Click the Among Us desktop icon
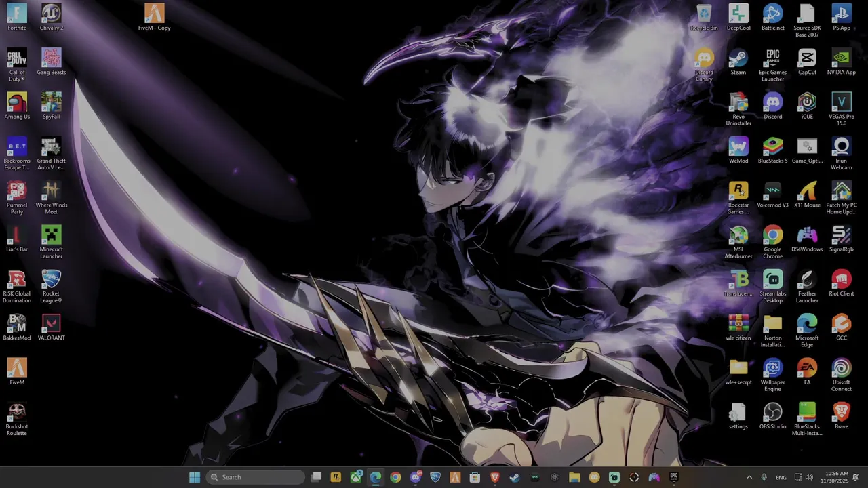The height and width of the screenshot is (488, 868). click(17, 106)
